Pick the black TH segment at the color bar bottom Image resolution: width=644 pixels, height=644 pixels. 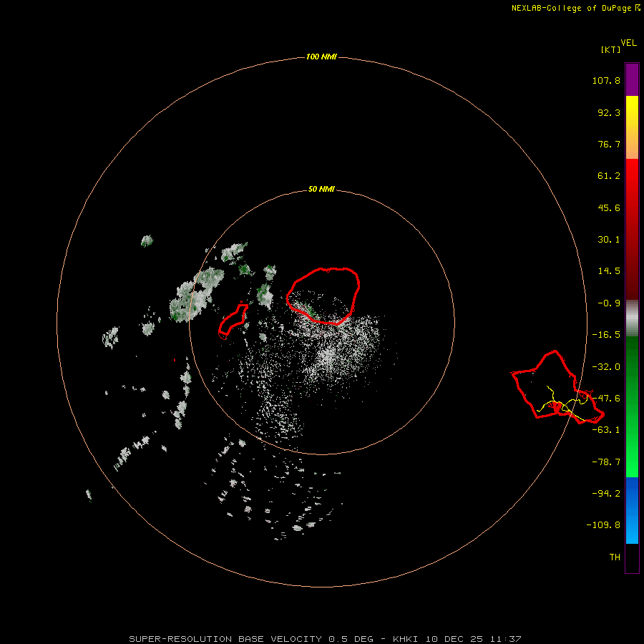[x=632, y=557]
